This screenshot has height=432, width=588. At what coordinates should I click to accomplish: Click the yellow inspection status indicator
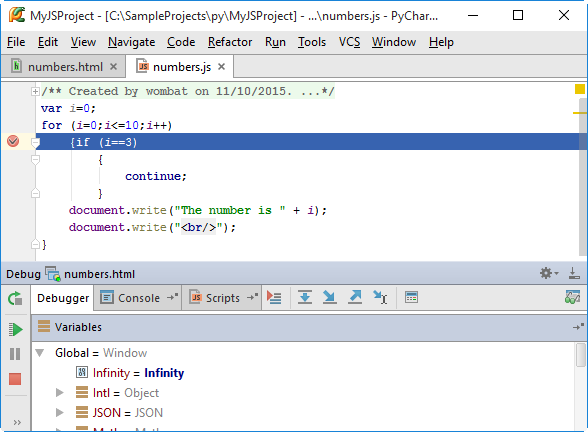580,89
